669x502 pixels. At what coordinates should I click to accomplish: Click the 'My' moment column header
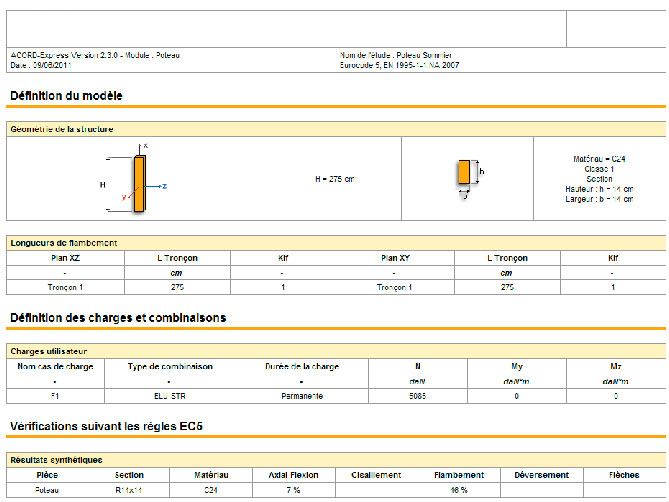pyautogui.click(x=517, y=366)
